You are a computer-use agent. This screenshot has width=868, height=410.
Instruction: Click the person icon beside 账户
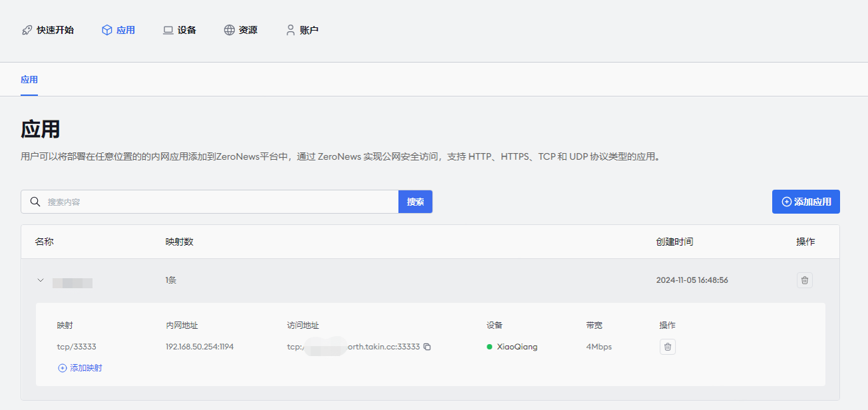coord(290,30)
